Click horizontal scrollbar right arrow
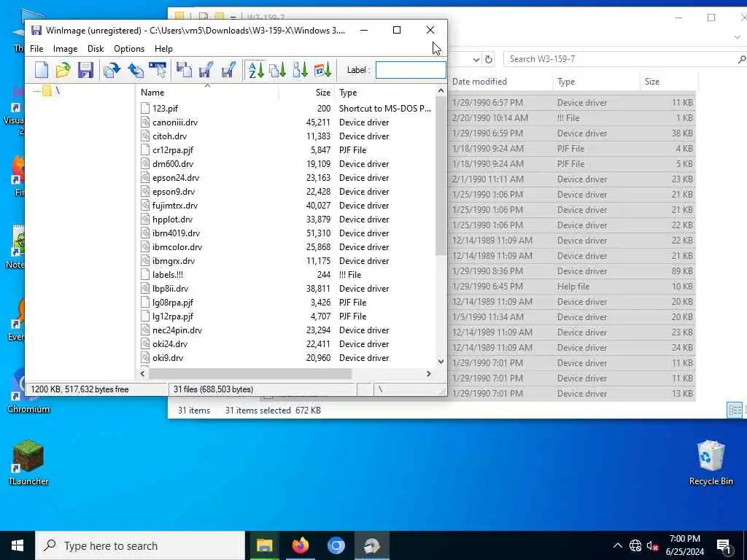Viewport: 747px width, 560px height. point(429,374)
